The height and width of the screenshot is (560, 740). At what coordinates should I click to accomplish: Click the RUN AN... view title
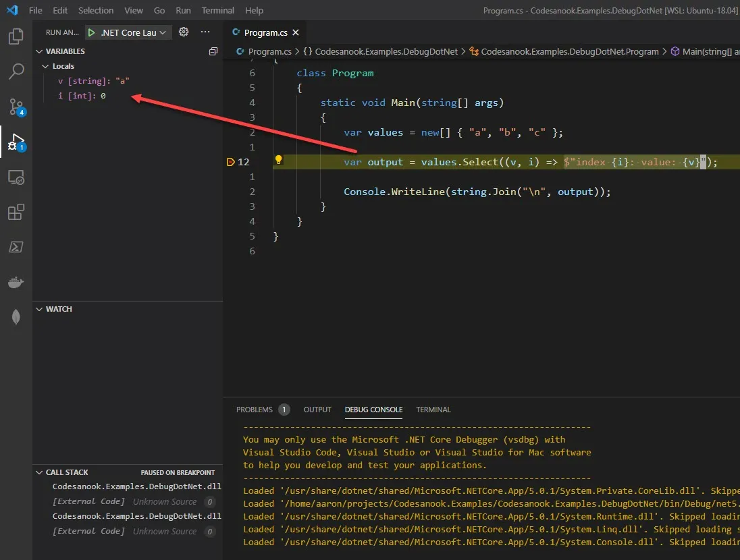[62, 32]
